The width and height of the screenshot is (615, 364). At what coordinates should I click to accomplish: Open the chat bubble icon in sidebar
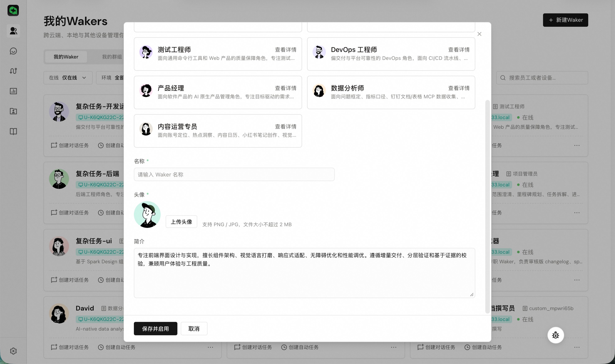(13, 51)
